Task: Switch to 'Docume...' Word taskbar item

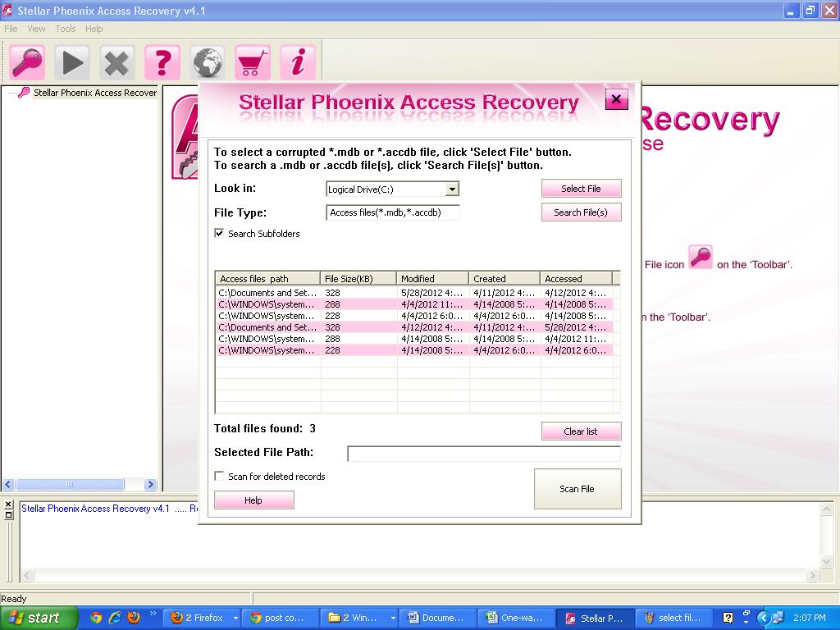Action: click(x=438, y=619)
